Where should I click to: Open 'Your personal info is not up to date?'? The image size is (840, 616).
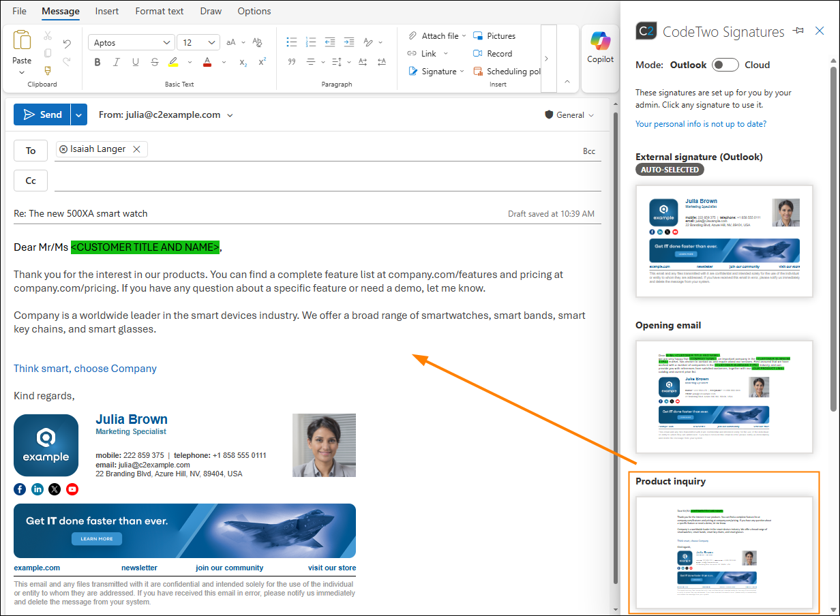point(701,124)
